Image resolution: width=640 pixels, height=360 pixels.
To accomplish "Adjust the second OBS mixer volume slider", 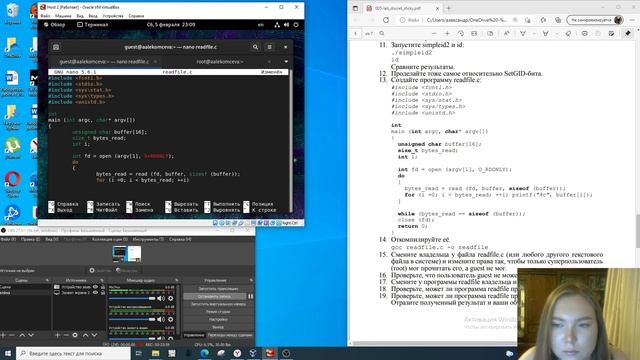I will point(132,319).
